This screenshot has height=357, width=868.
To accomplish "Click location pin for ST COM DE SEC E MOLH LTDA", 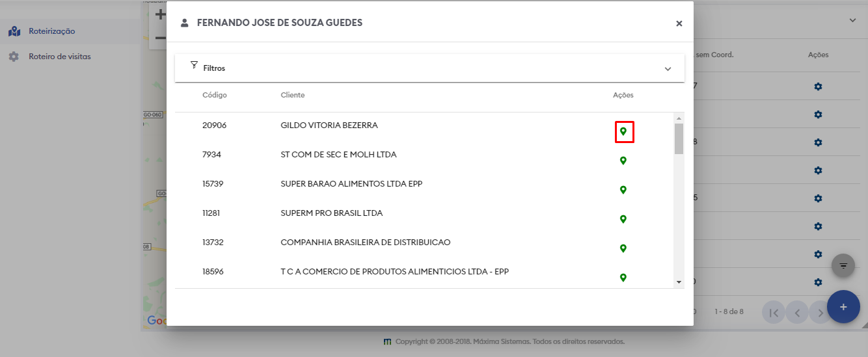I will 623,161.
